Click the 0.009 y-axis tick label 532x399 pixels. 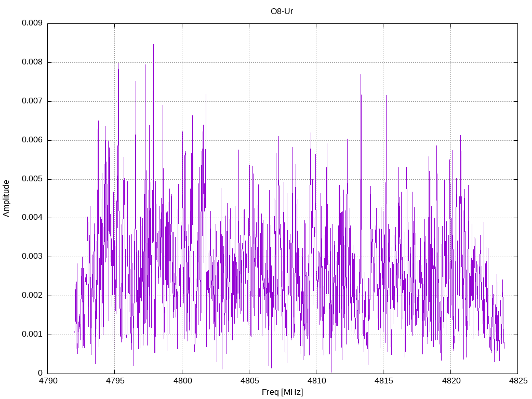[32, 23]
